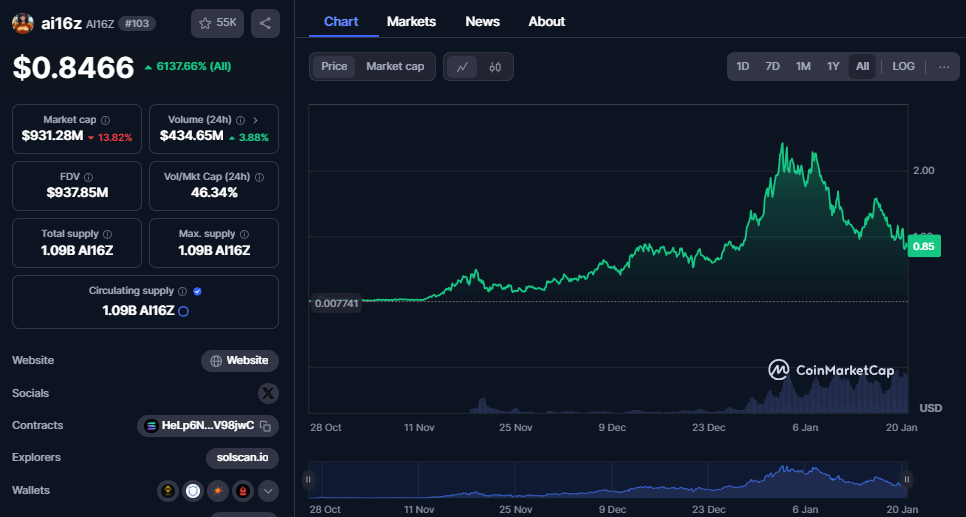Image resolution: width=966 pixels, height=517 pixels.
Task: Set chart range to 1M
Action: [x=803, y=67]
